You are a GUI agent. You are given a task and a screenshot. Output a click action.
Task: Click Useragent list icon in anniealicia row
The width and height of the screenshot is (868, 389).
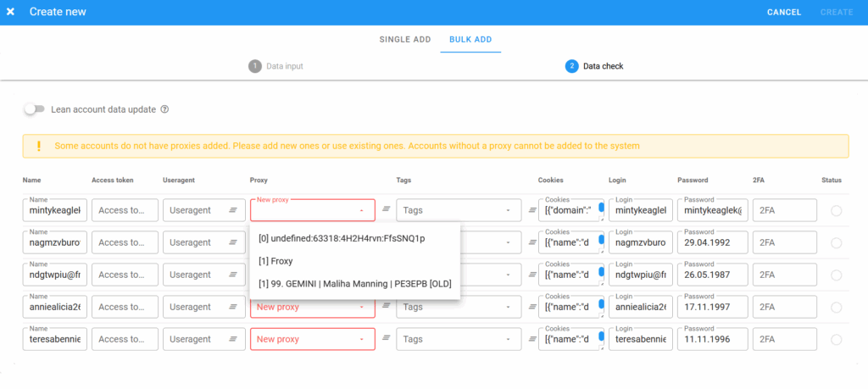(234, 307)
